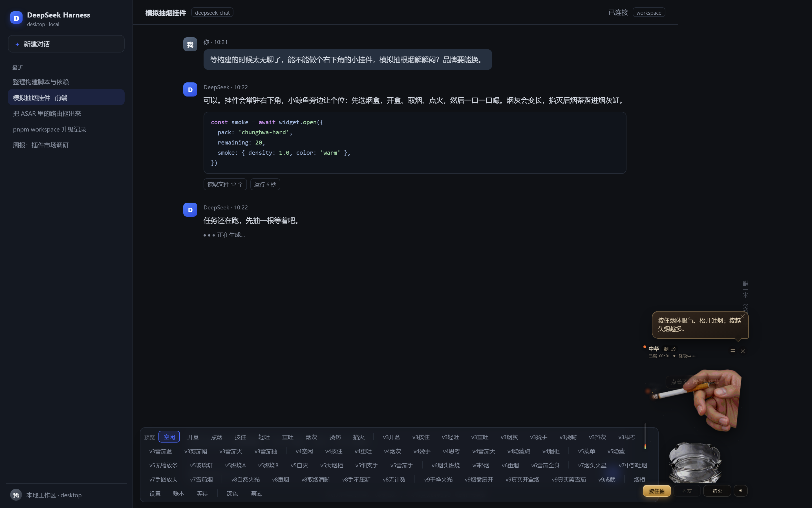Select the v3雪茄盒 preview chip
Image resolution: width=812 pixels, height=508 pixels.
click(160, 451)
